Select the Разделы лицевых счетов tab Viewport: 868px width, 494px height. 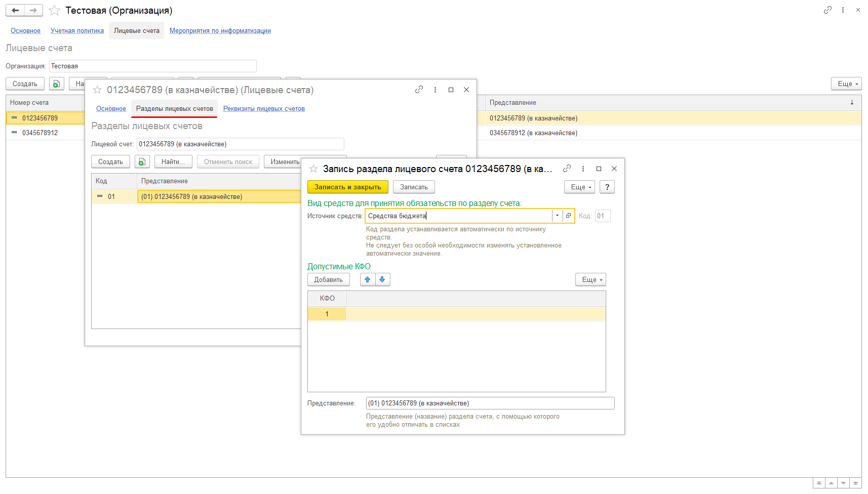pos(175,109)
